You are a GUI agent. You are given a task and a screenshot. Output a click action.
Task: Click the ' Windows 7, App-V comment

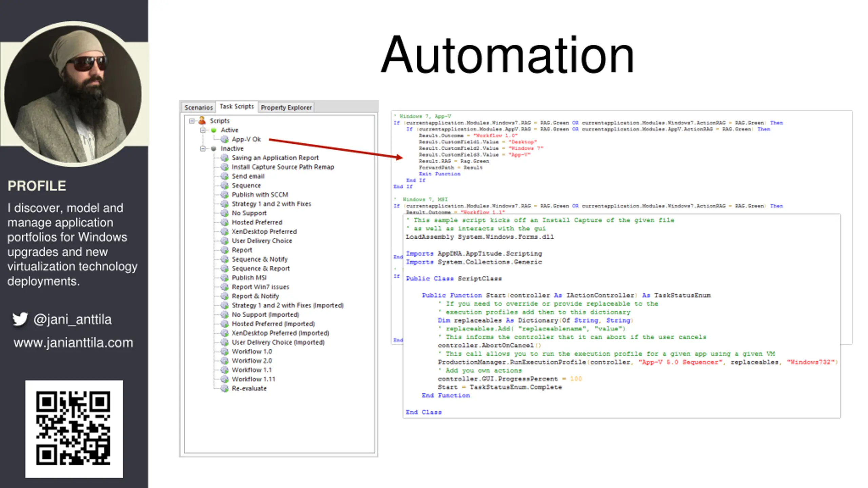pos(422,116)
